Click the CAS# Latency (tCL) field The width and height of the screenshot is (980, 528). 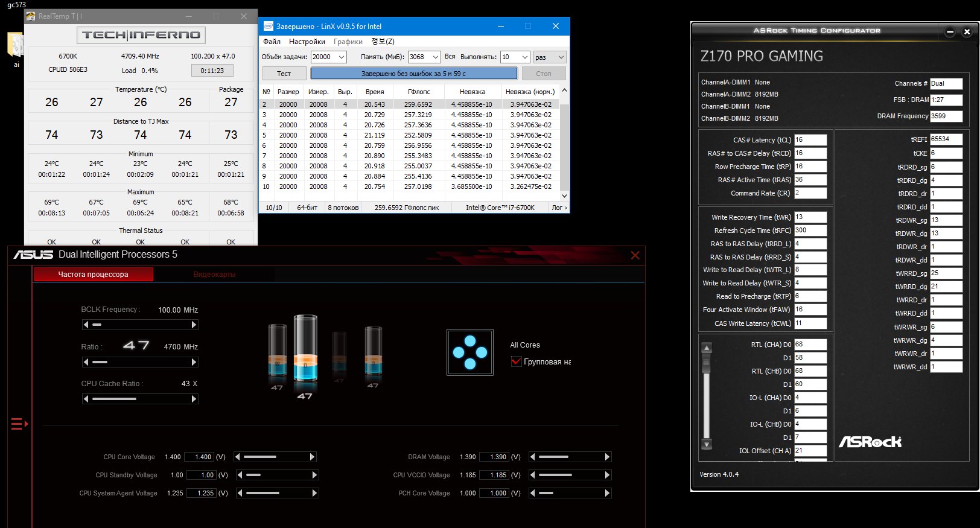[x=810, y=140]
